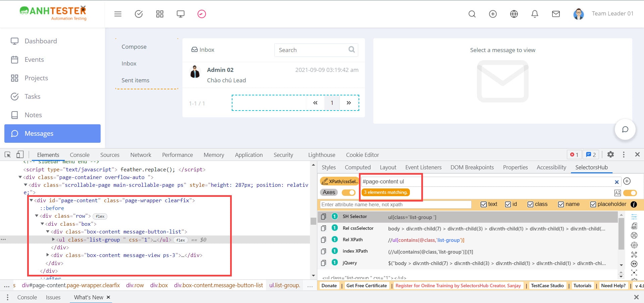
Task: Open DevTools settings gear
Action: tap(610, 155)
